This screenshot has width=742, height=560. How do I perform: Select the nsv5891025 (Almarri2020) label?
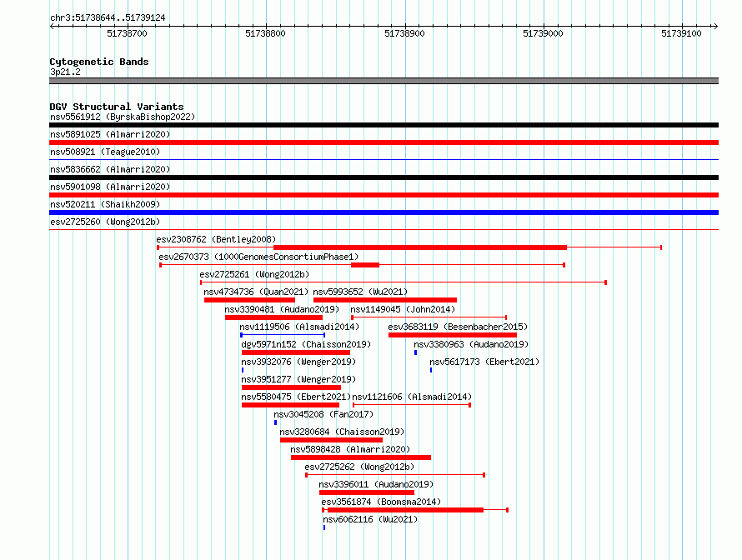pos(110,134)
